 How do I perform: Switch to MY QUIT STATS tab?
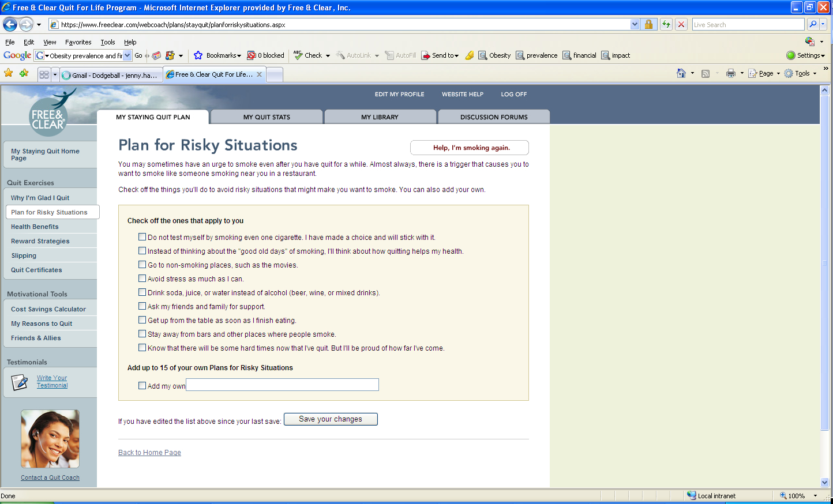(267, 117)
